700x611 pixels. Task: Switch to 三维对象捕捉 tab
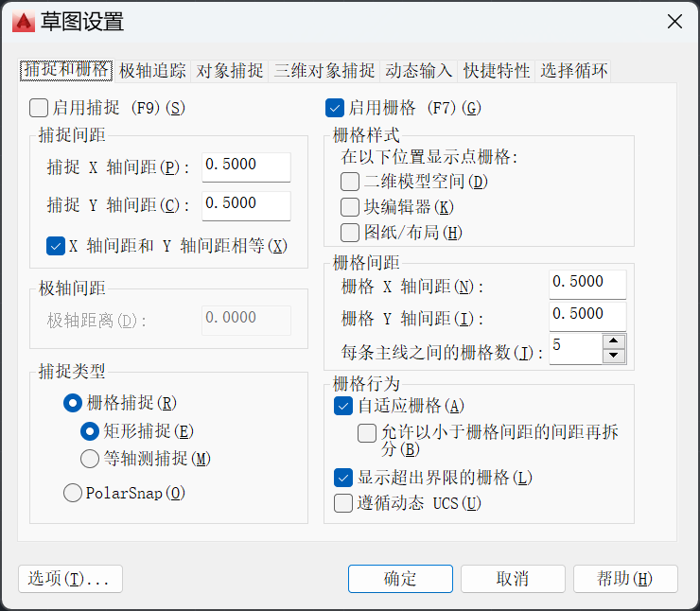[324, 71]
